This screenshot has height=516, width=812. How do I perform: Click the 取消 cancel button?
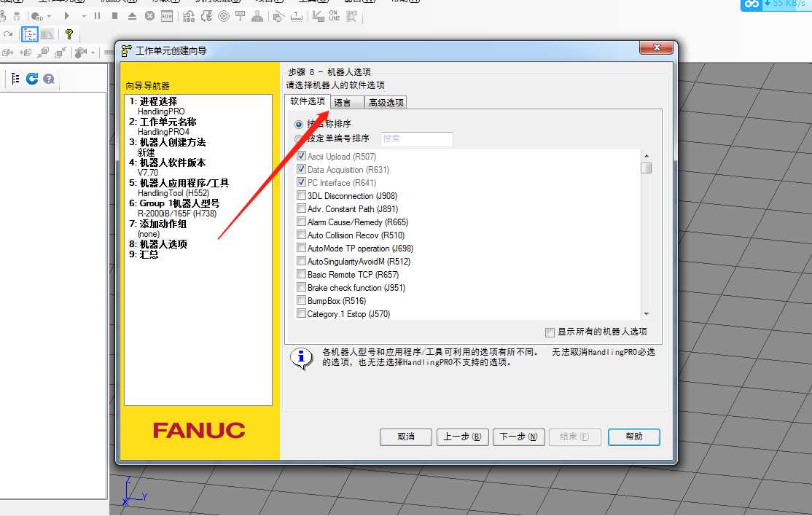pos(406,437)
